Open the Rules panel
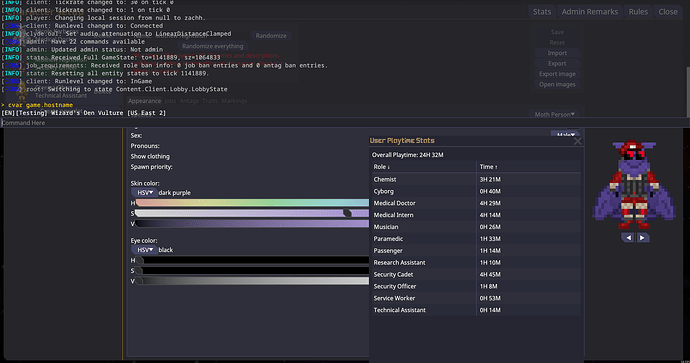Screen dimensions: 690x363 [638, 12]
